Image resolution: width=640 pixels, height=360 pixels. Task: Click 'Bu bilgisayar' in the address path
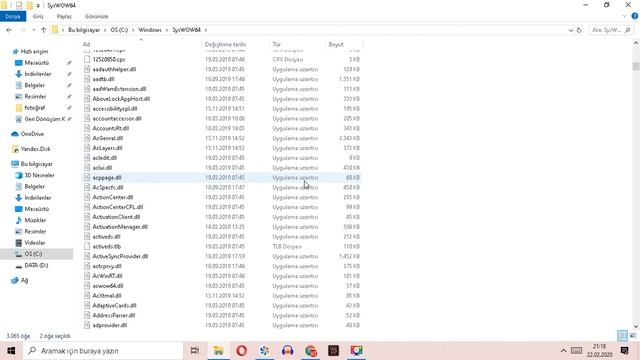pos(84,30)
